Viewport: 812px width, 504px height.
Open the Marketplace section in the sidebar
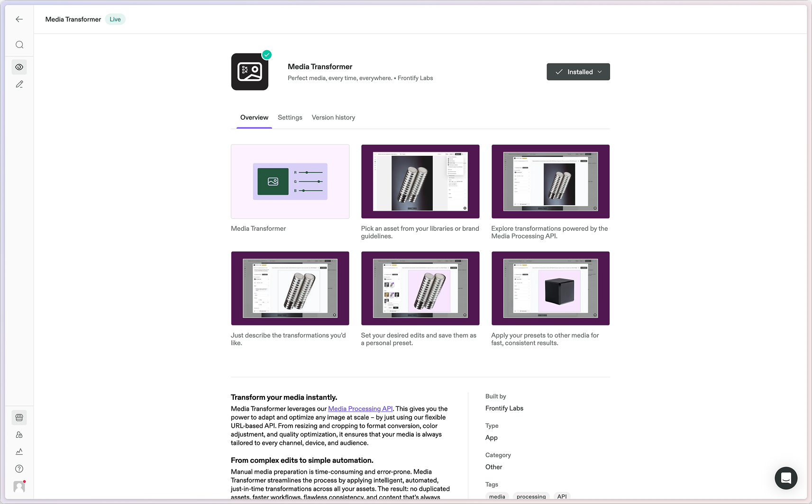click(19, 417)
